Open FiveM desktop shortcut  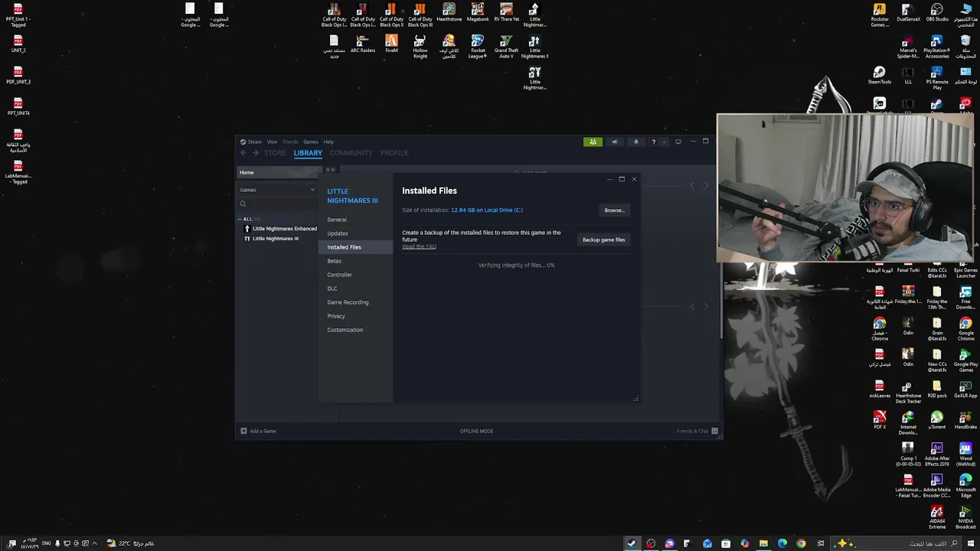(x=391, y=44)
